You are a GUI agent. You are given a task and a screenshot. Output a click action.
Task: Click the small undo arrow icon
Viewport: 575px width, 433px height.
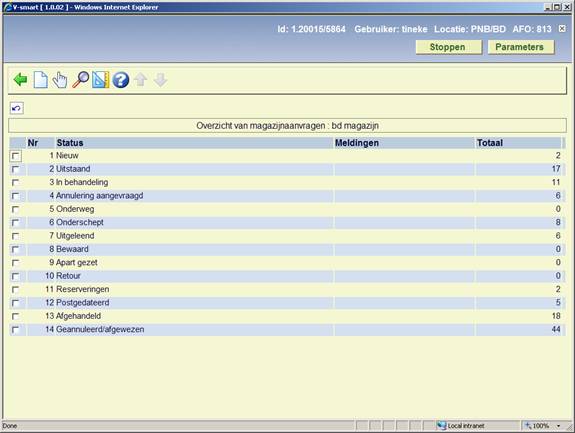pos(17,108)
